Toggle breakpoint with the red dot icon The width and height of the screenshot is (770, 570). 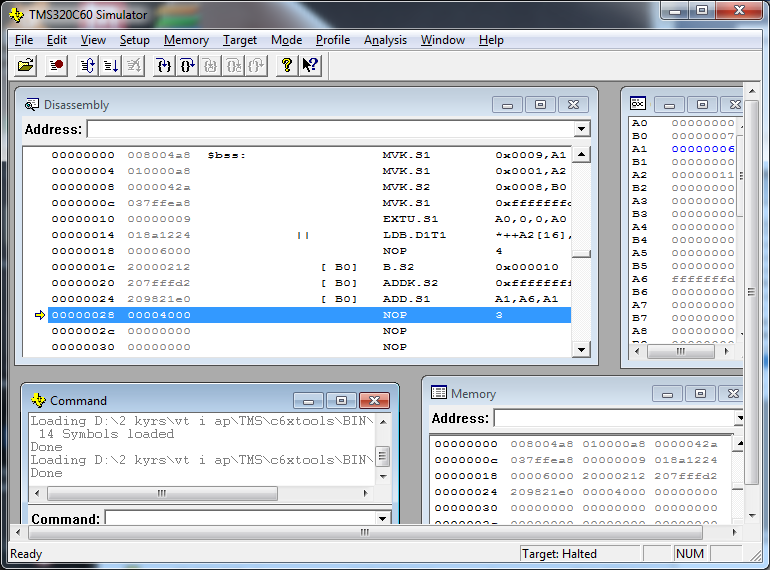click(56, 65)
